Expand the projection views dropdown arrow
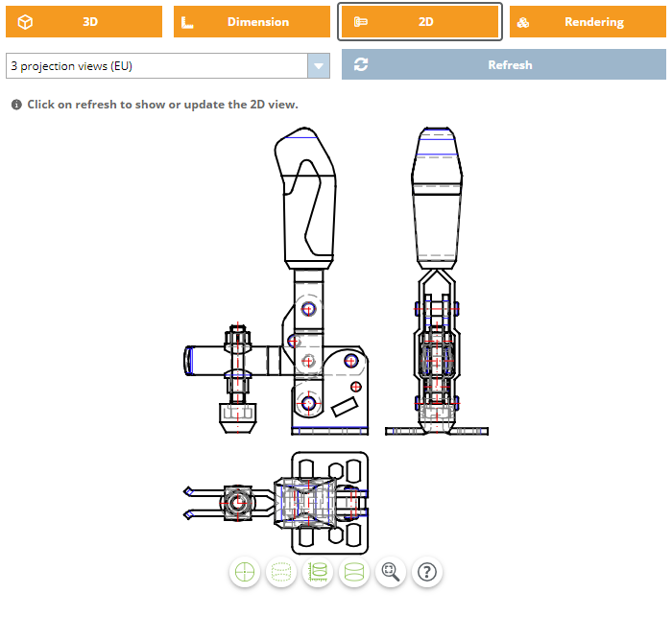672x617 pixels. tap(318, 65)
